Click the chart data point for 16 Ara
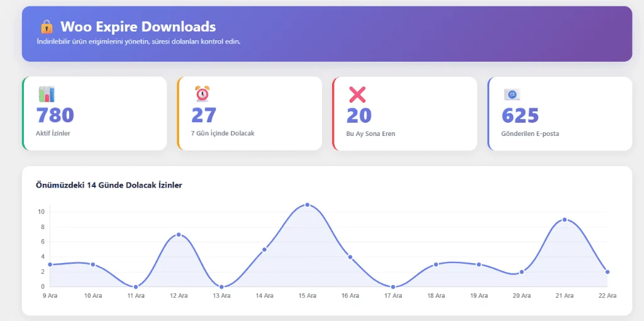This screenshot has height=321, width=644. (350, 257)
